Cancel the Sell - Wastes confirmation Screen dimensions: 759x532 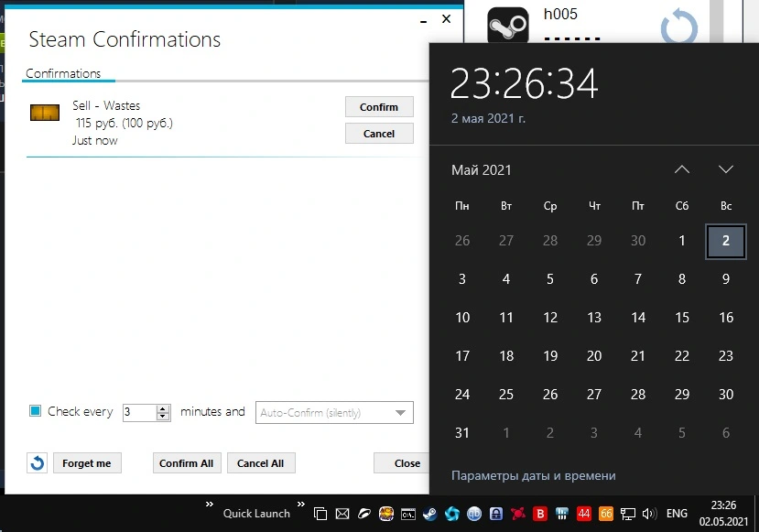[x=379, y=134]
